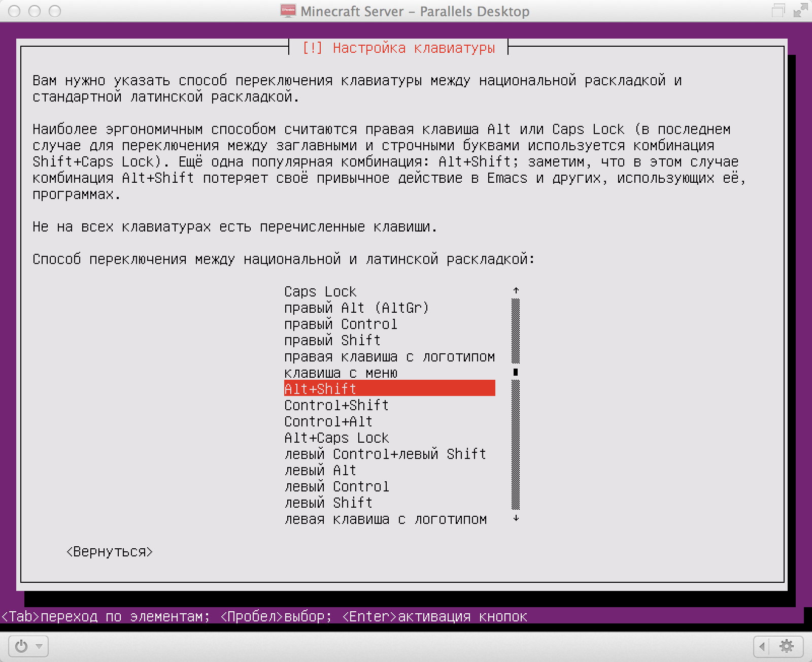Open the VM configuration gear icon
Viewport: 812px width, 662px height.
[786, 646]
